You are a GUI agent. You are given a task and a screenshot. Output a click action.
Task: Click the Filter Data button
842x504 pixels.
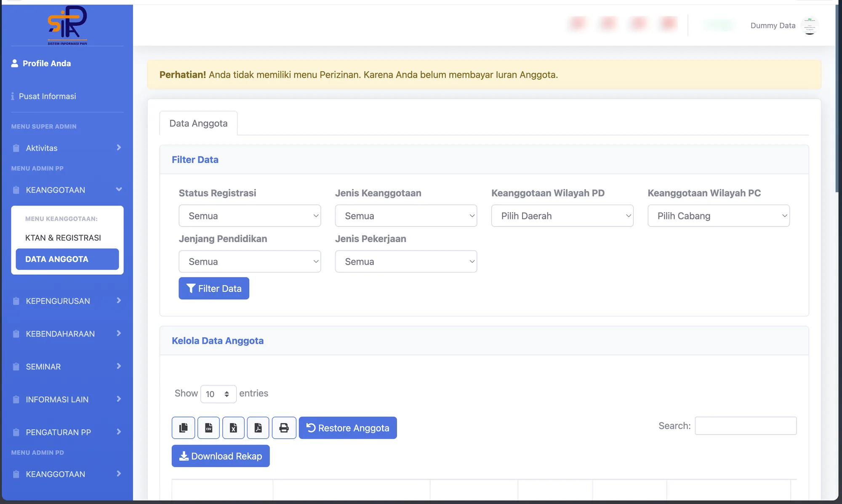coord(214,288)
